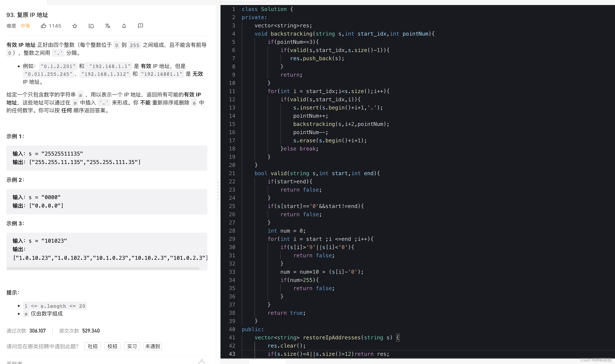Select the 社招 recruitment option
This screenshot has width=615, height=364.
tap(92, 346)
